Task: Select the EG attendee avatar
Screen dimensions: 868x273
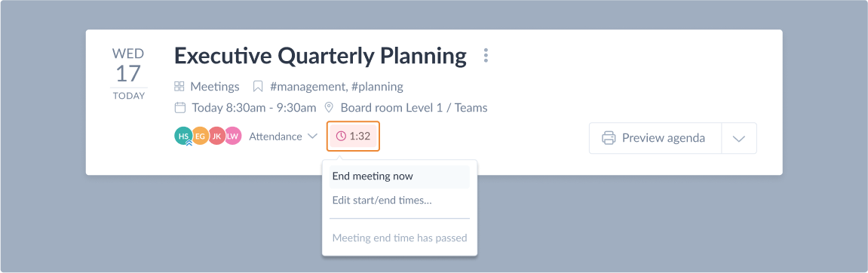Action: click(x=200, y=136)
